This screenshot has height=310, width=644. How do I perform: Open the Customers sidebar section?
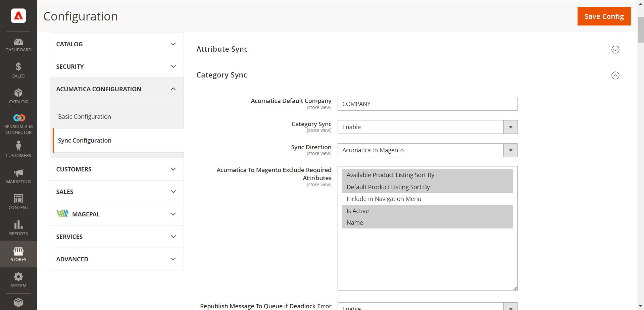18,149
